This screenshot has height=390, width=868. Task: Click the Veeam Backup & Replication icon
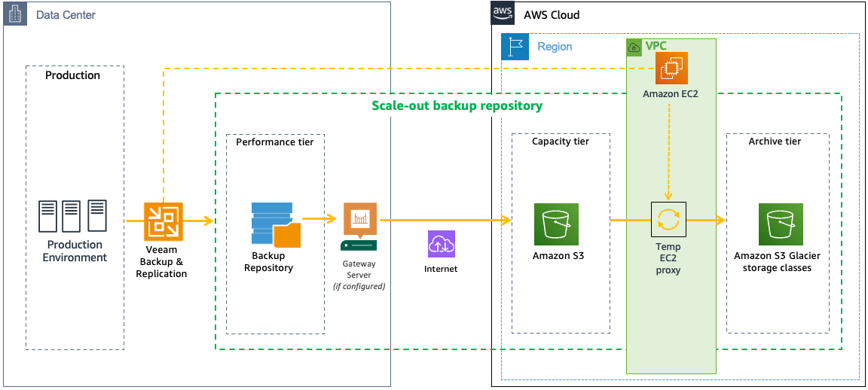coord(163,221)
